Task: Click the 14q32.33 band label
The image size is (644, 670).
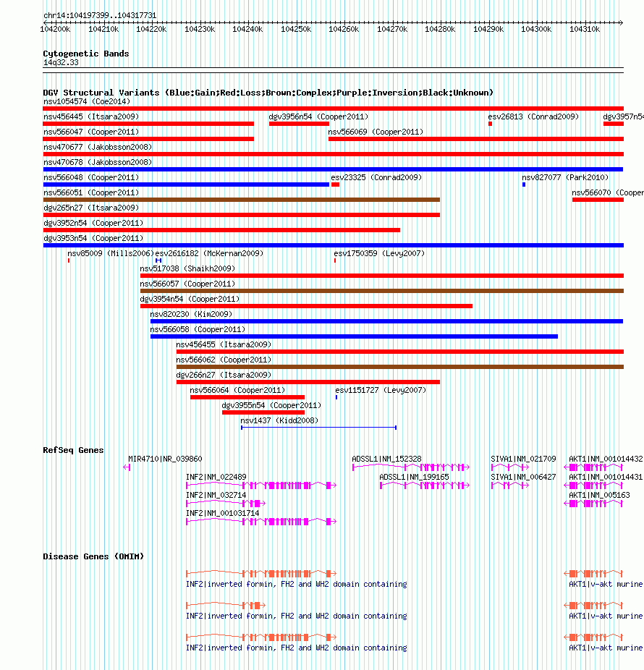Action: 61,62
